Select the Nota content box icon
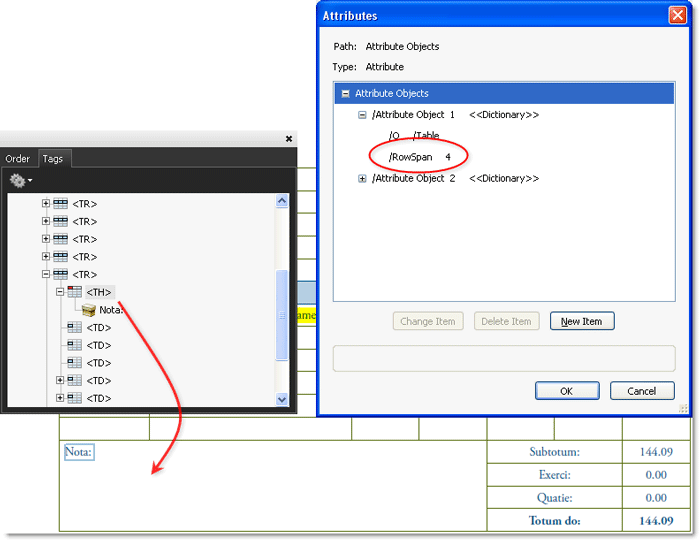The height and width of the screenshot is (541, 700). (88, 310)
